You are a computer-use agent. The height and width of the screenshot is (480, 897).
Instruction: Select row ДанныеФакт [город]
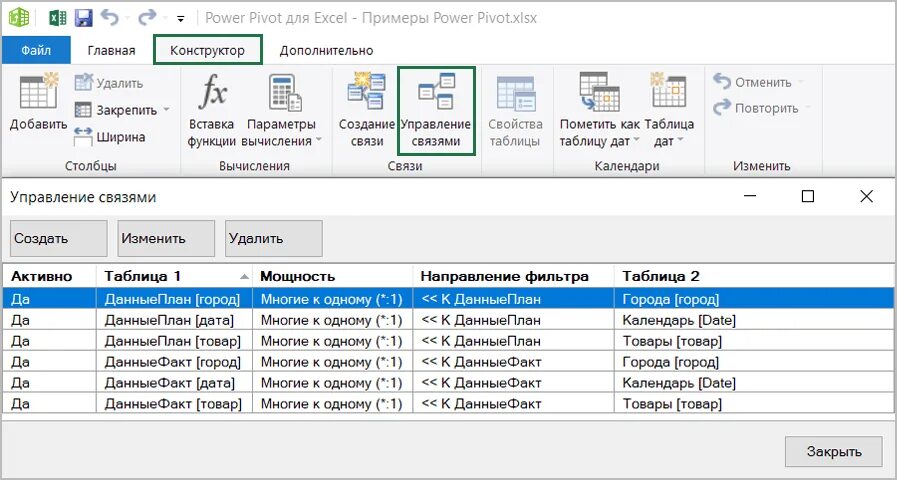pyautogui.click(x=448, y=362)
